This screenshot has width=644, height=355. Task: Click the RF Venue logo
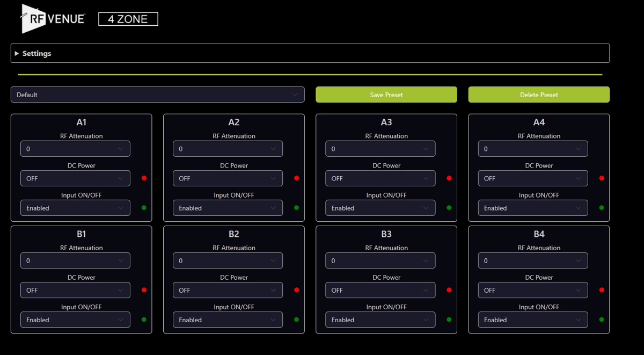[x=51, y=18]
